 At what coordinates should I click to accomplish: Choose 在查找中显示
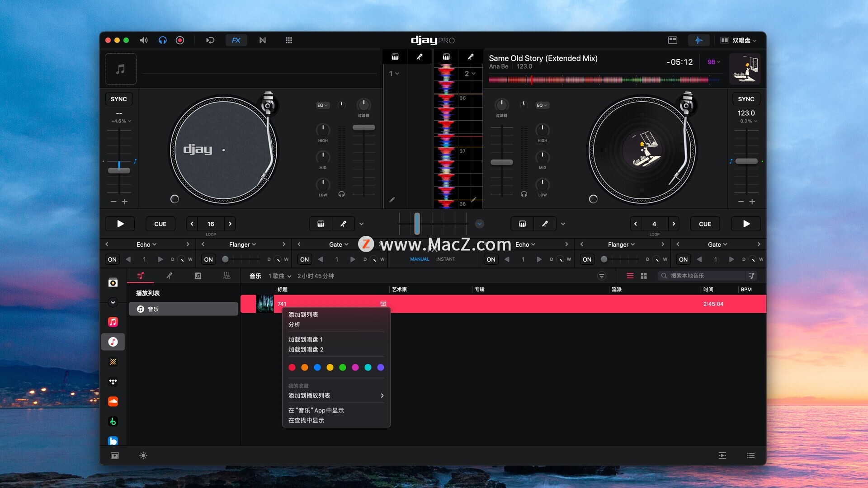(306, 420)
